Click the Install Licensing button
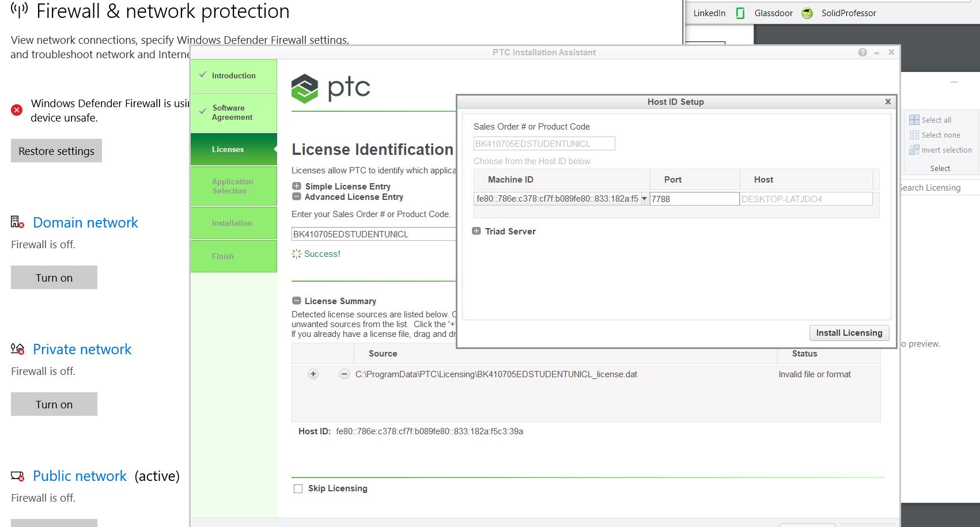 [849, 333]
